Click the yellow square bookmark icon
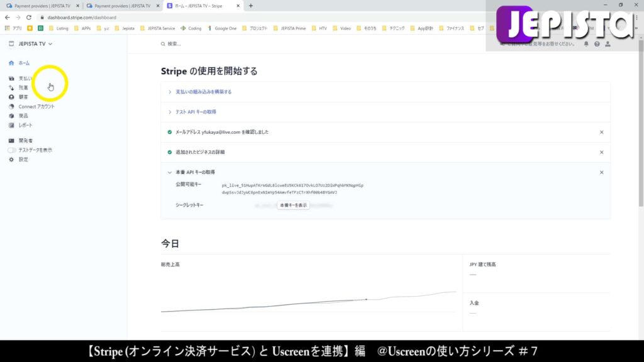 click(30, 28)
